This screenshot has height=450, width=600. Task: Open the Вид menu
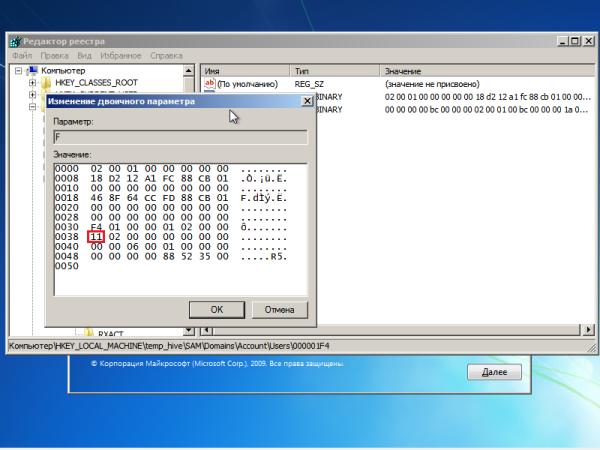point(85,56)
